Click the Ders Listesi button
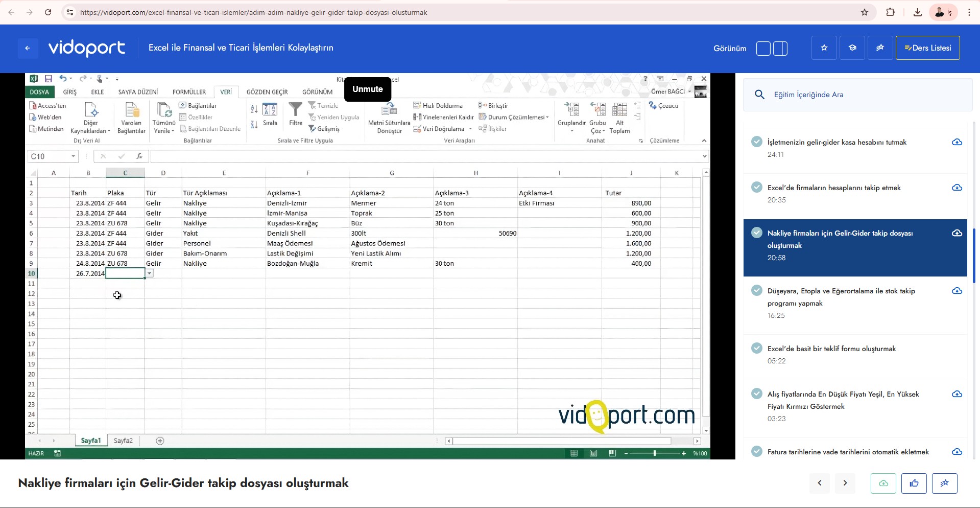Viewport: 980px width, 508px height. point(927,48)
